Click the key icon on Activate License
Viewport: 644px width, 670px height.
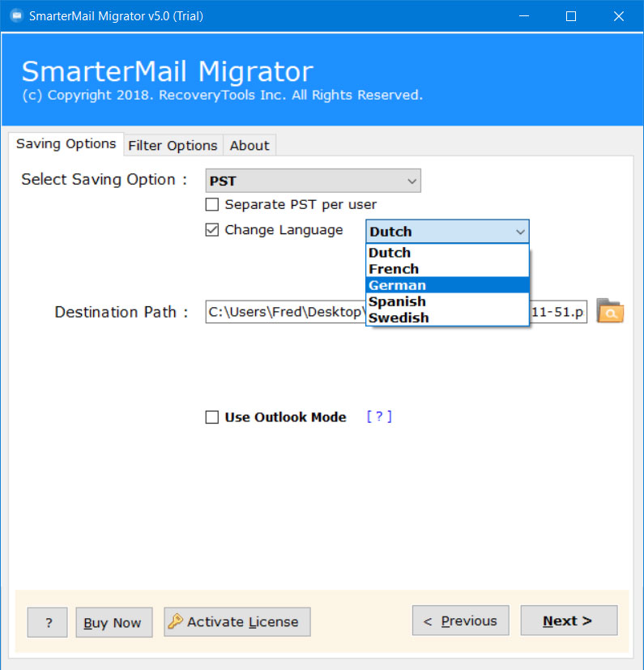pos(175,621)
